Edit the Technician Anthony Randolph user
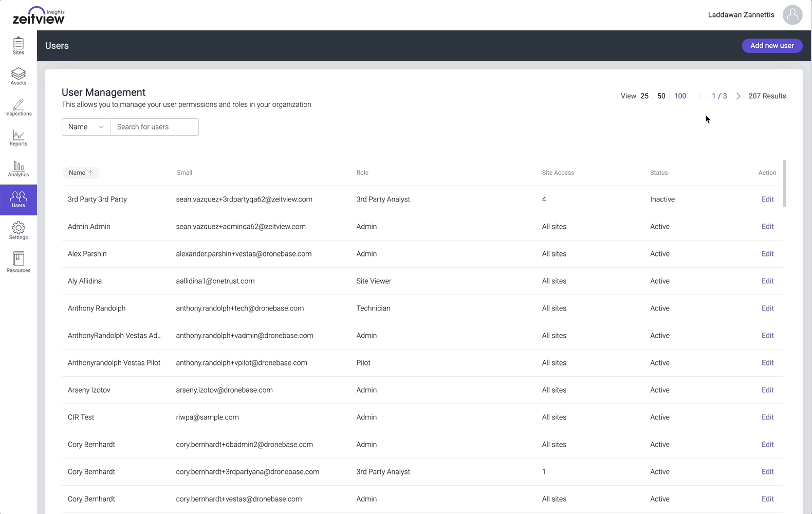812x514 pixels. pos(768,308)
